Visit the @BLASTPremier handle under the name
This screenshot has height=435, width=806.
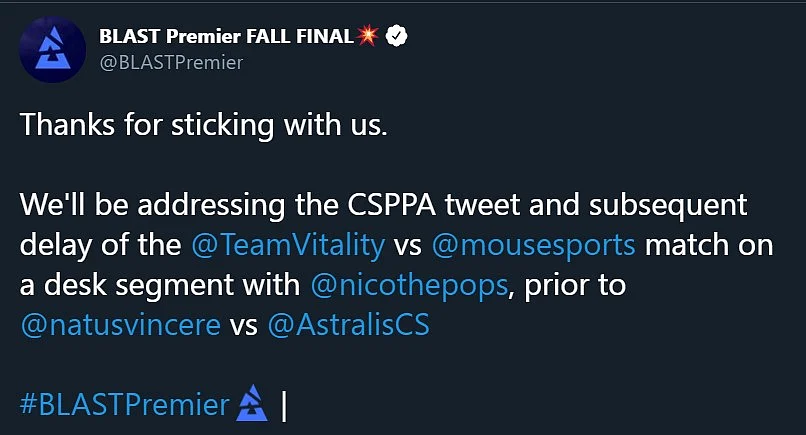click(x=171, y=63)
